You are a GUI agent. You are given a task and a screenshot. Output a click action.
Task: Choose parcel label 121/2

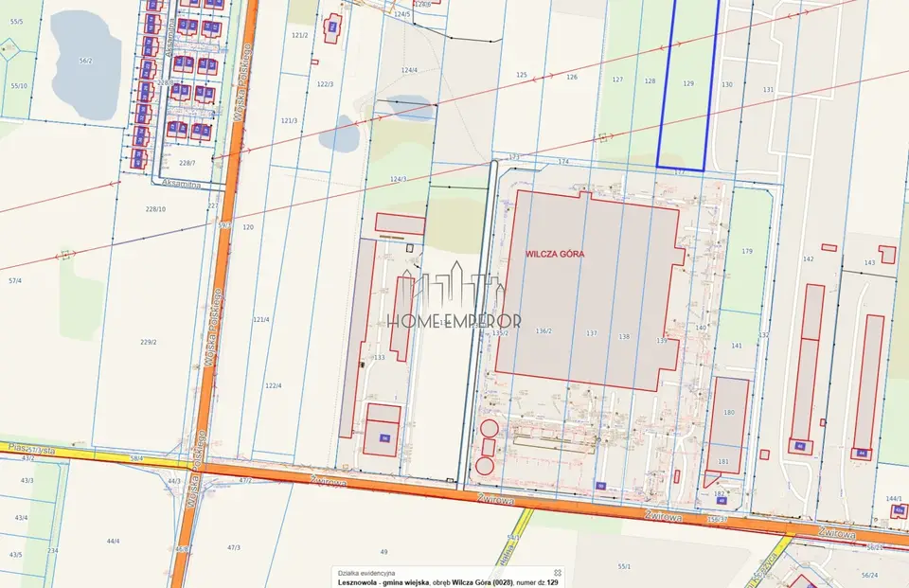coord(300,35)
